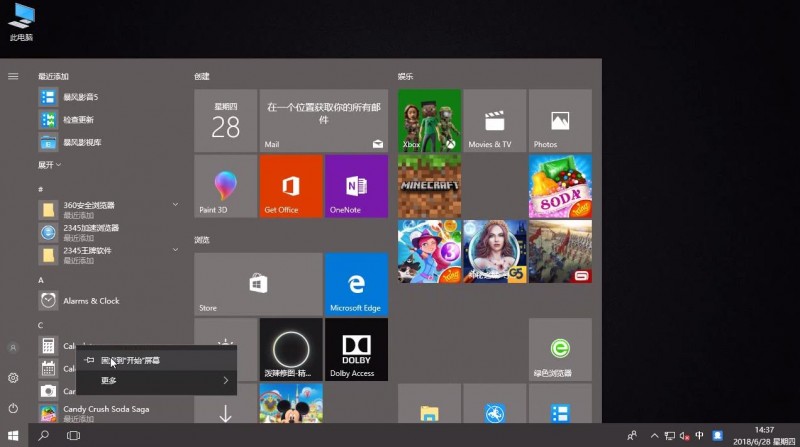Viewport: 800px width, 447px height.
Task: Launch Candy Crush Soda tile
Action: coord(560,186)
